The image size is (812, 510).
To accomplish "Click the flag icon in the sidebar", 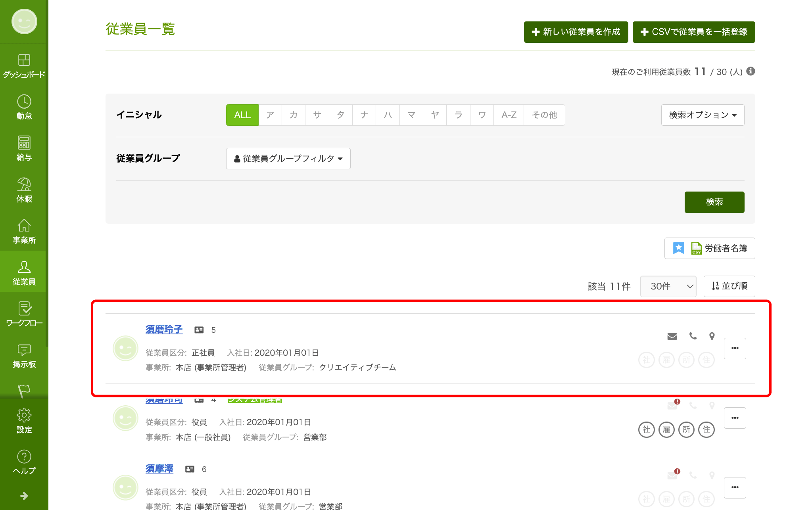I will tap(24, 391).
